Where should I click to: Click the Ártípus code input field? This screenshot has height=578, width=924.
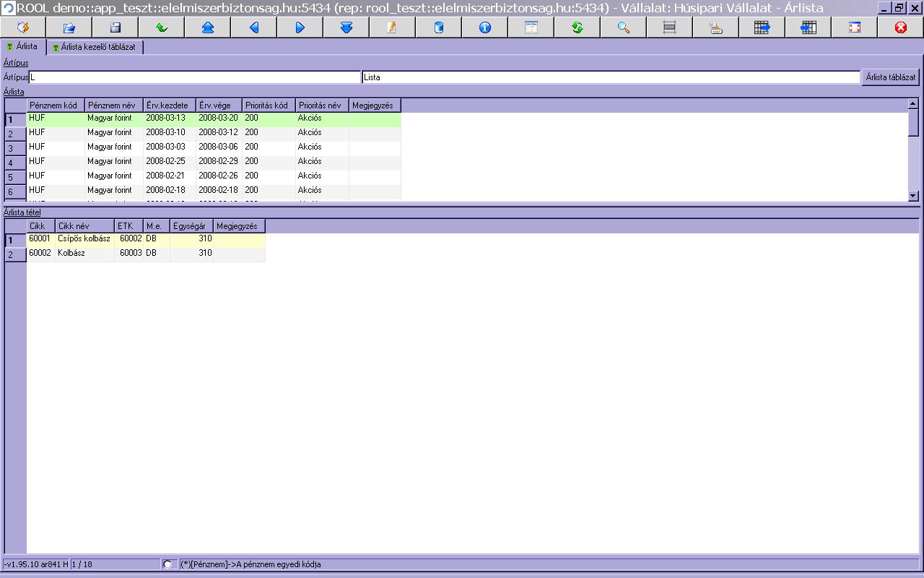193,77
